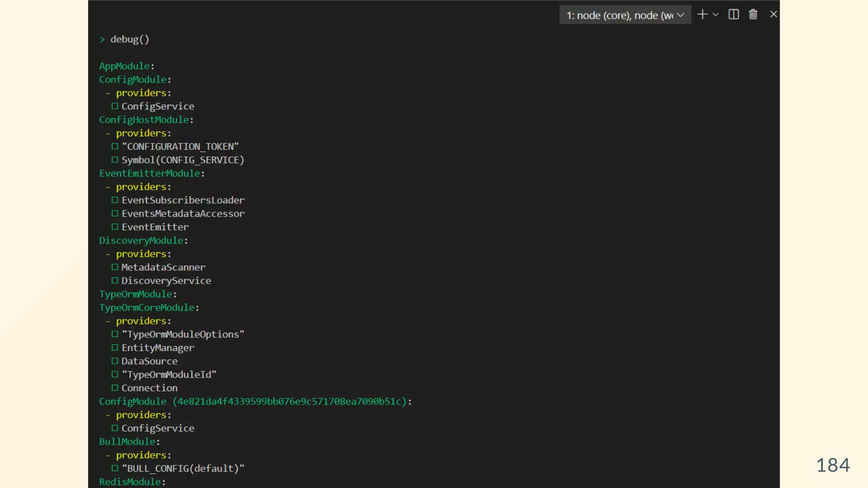Click the square beside Symbol(CONFIG_SERVICE)
This screenshot has width=868, height=488.
click(115, 160)
